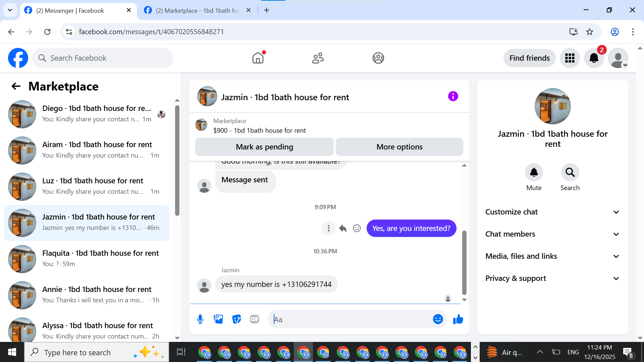The width and height of the screenshot is (644, 362).
Task: Expand Customize chat section
Action: click(553, 212)
